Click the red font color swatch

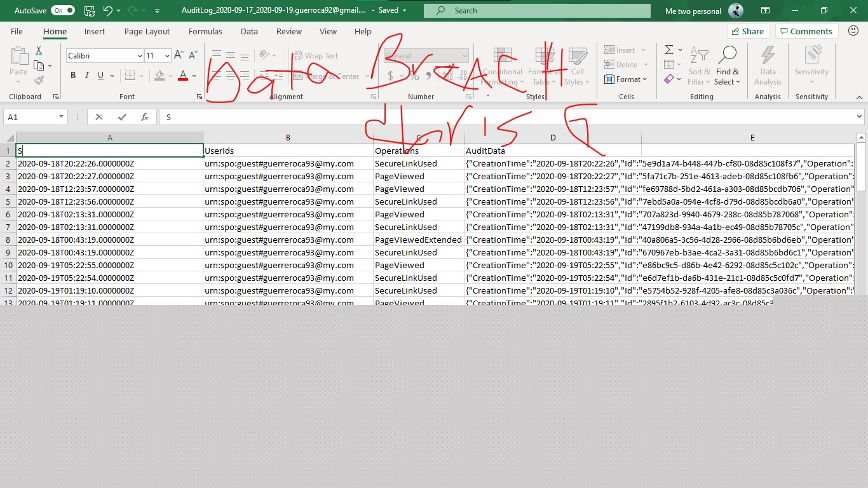[x=183, y=76]
